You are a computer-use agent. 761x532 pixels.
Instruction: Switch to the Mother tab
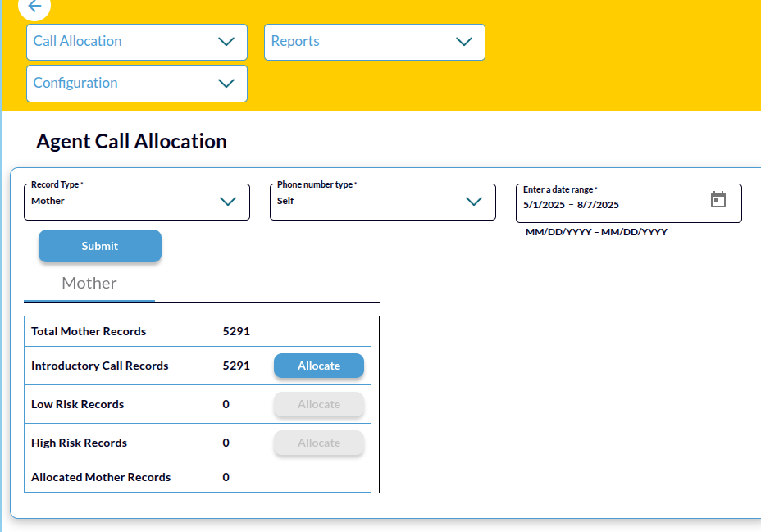(x=89, y=284)
